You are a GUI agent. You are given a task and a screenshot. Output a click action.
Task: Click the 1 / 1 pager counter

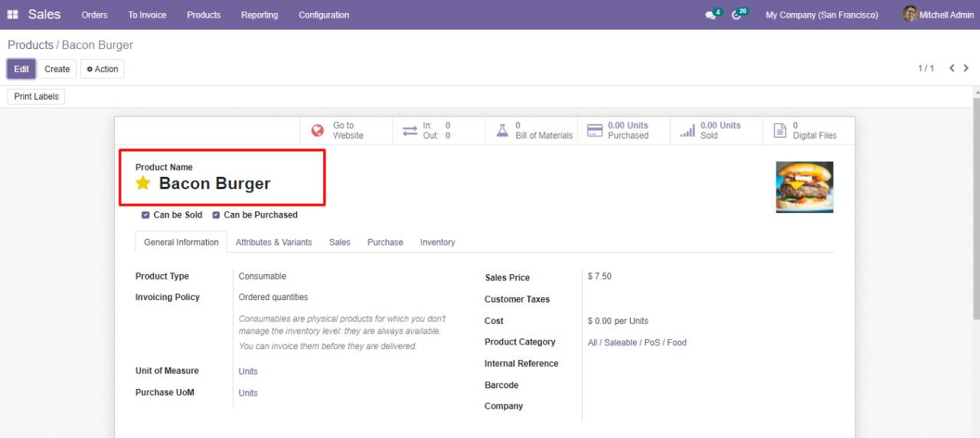point(926,69)
